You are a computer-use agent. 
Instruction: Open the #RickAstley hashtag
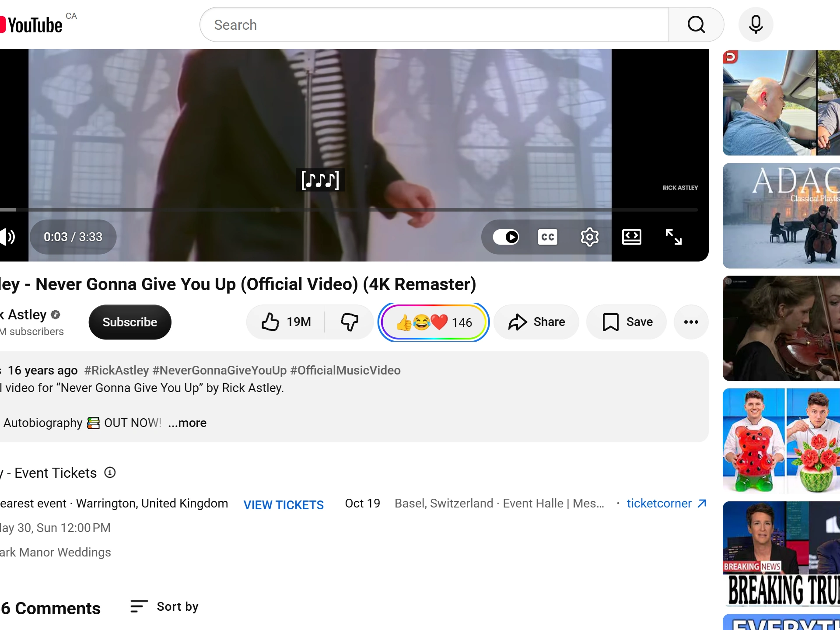click(x=116, y=370)
